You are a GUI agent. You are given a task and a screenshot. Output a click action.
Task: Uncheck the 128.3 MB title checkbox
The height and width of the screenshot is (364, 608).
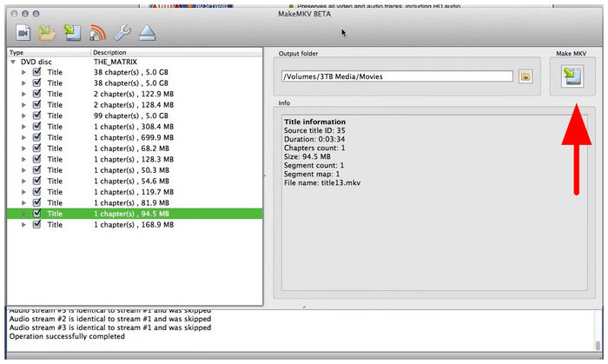(36, 159)
